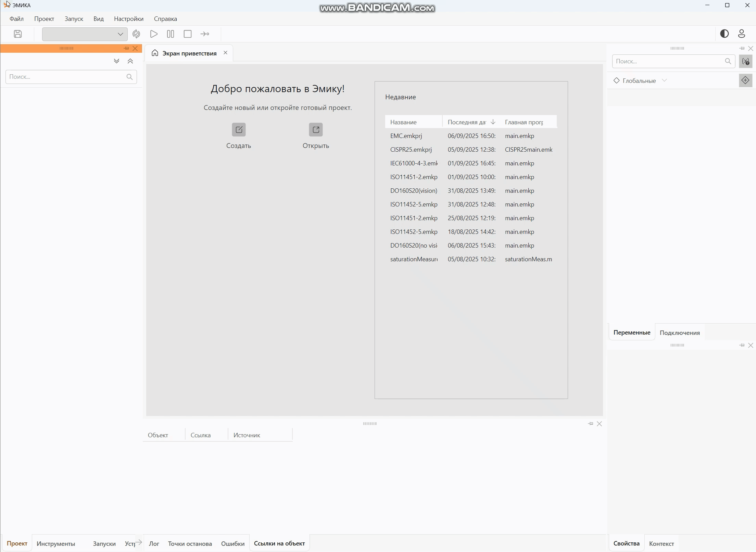Open the user account icon
756x552 pixels.
[x=742, y=34]
